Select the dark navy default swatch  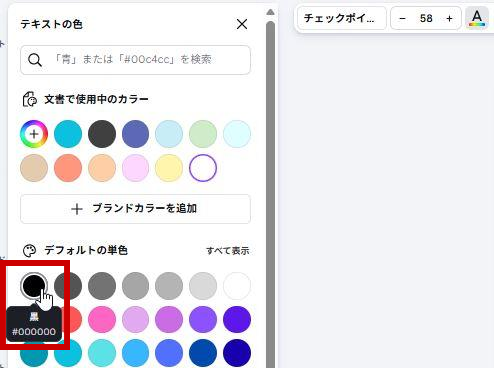click(237, 353)
